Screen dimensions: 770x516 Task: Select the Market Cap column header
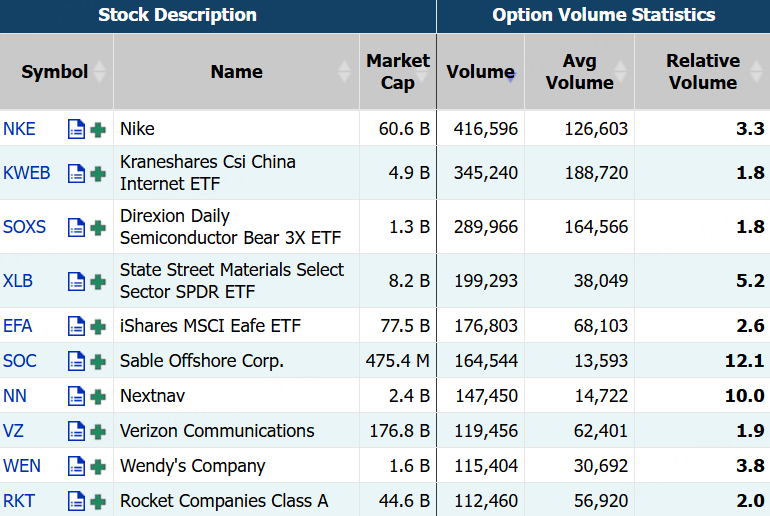398,72
